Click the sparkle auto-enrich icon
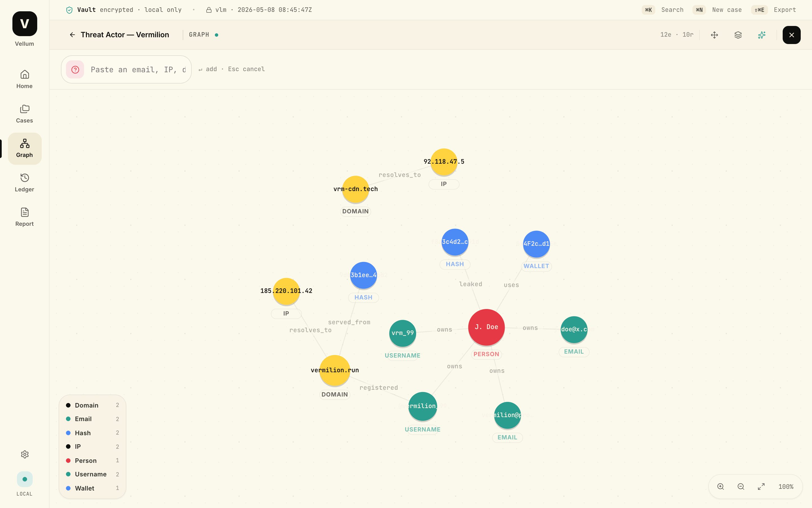This screenshot has height=508, width=812. click(x=762, y=35)
